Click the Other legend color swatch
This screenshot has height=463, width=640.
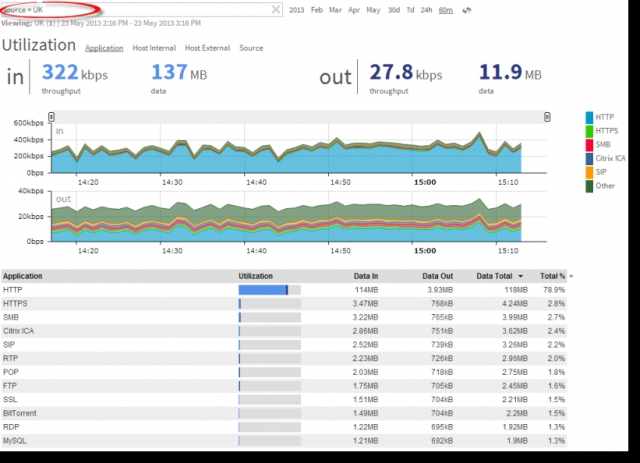click(x=589, y=186)
